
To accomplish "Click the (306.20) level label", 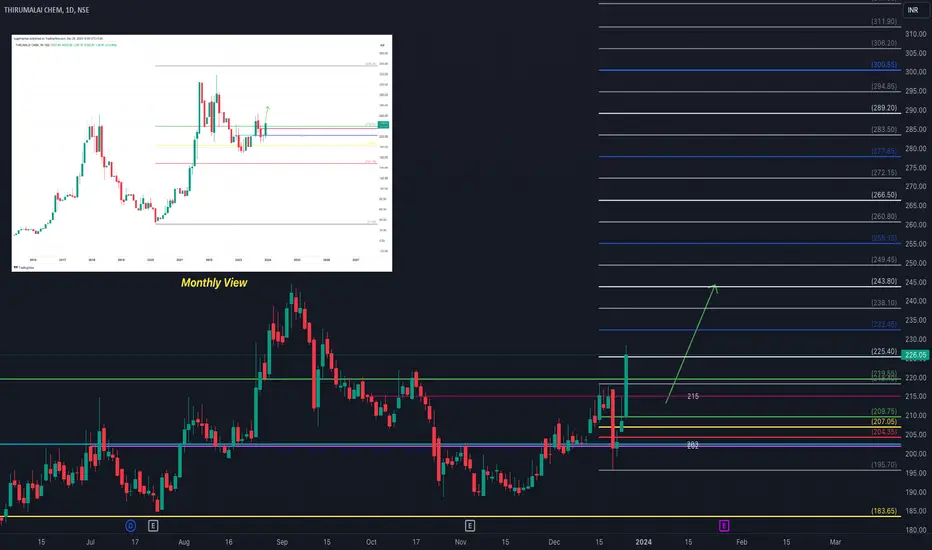I will pos(884,43).
